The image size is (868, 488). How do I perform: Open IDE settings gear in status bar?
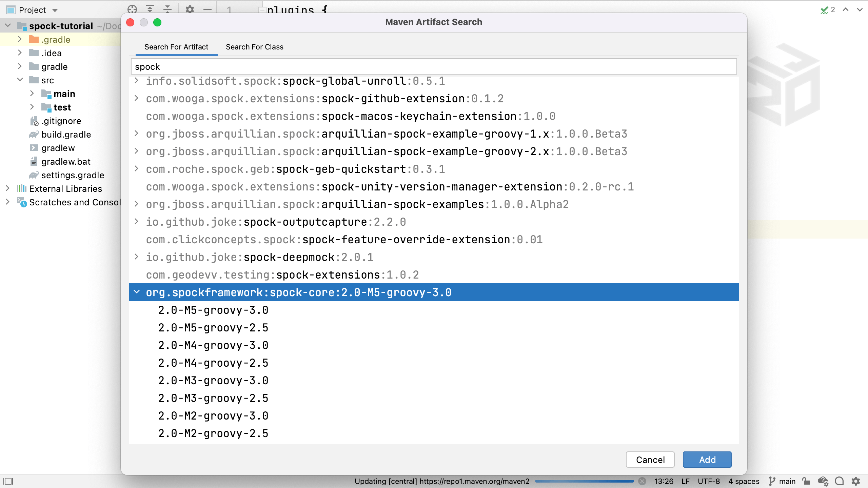(855, 481)
